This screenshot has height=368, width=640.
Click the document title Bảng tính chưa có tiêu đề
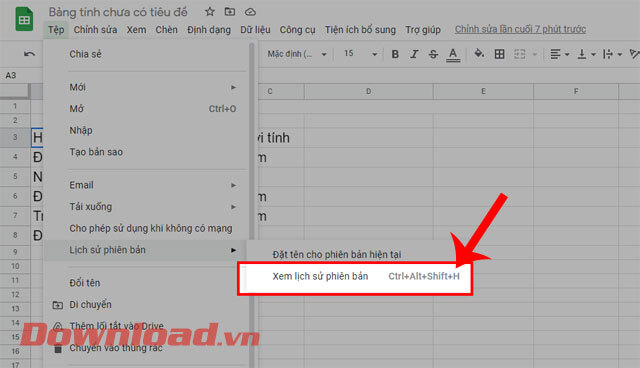tap(118, 12)
